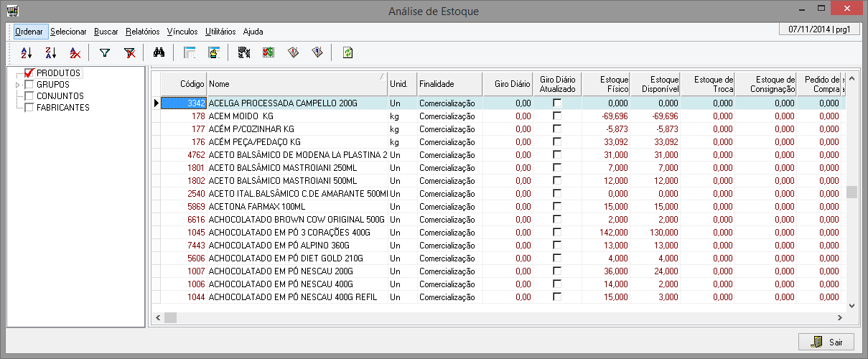
Task: Open search with the binoculars icon
Action: 159,52
